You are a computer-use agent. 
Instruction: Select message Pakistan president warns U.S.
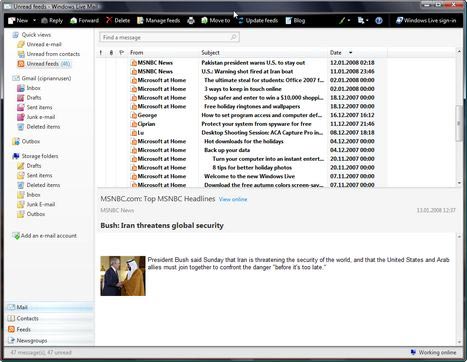(x=253, y=63)
